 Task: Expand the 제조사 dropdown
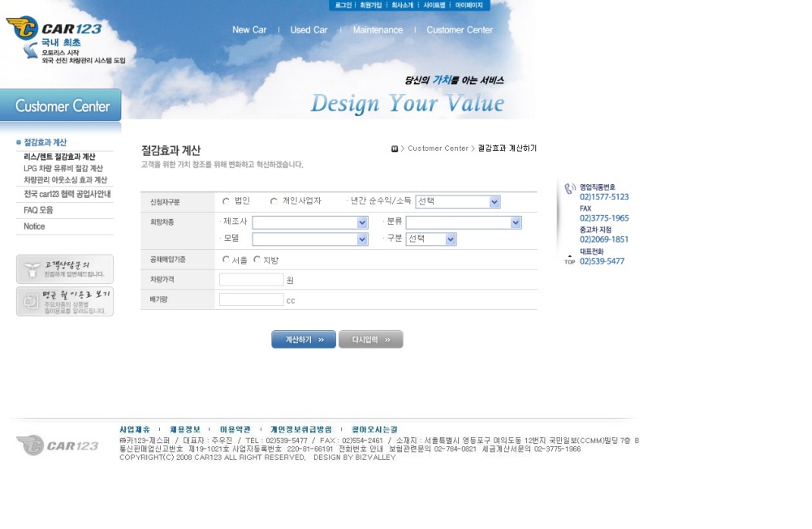309,222
